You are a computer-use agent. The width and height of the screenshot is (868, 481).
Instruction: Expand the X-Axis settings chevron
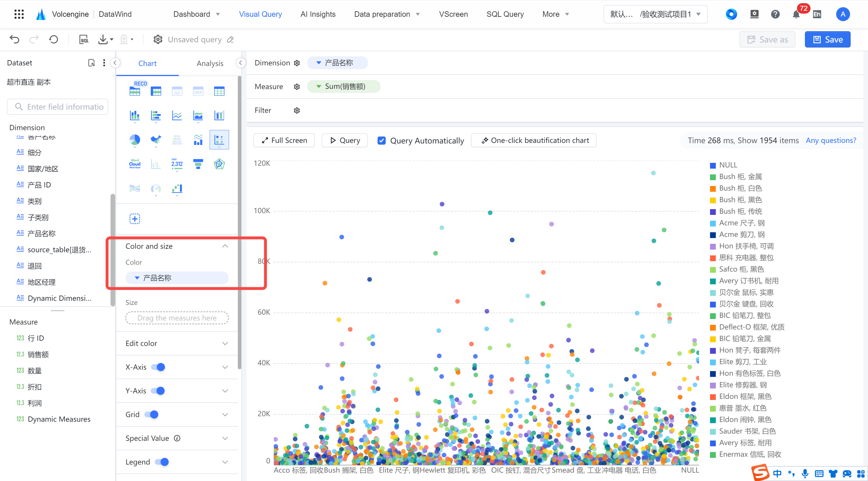225,367
